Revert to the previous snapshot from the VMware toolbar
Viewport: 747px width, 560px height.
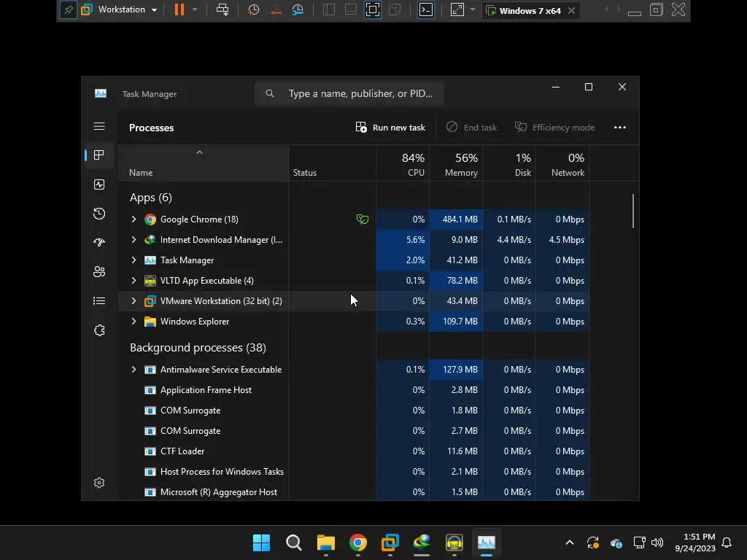[x=275, y=10]
